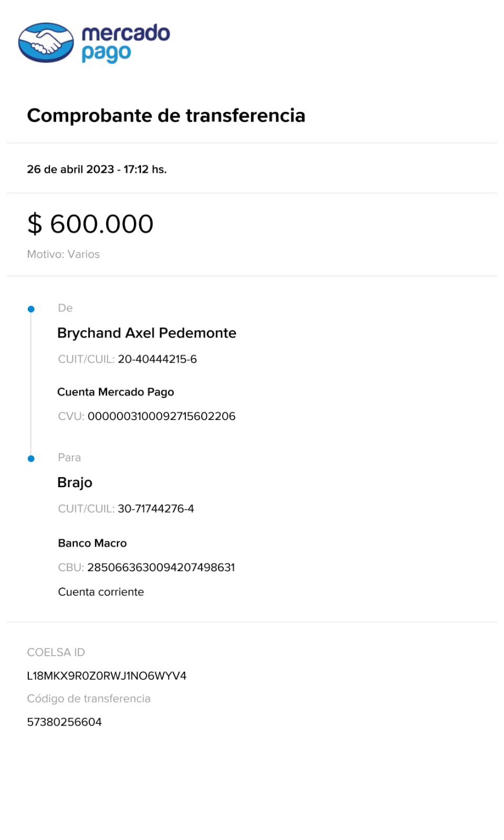Click the Banco Macro label
The image size is (504, 840).
pos(92,543)
